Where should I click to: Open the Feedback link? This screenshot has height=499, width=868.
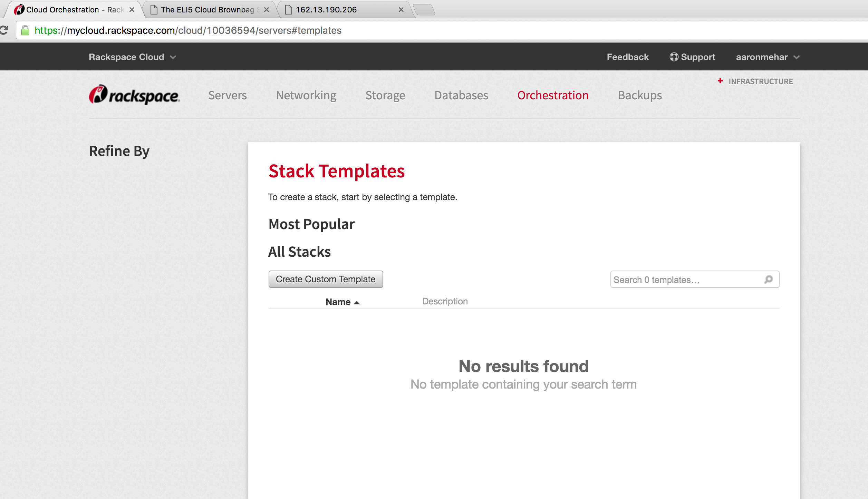point(628,57)
